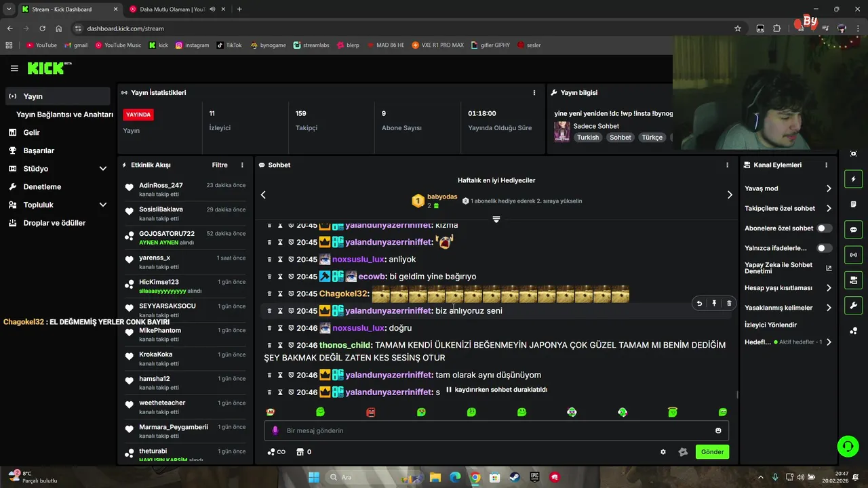Expand the Topluluk sidebar section
The image size is (868, 488).
pos(103,205)
